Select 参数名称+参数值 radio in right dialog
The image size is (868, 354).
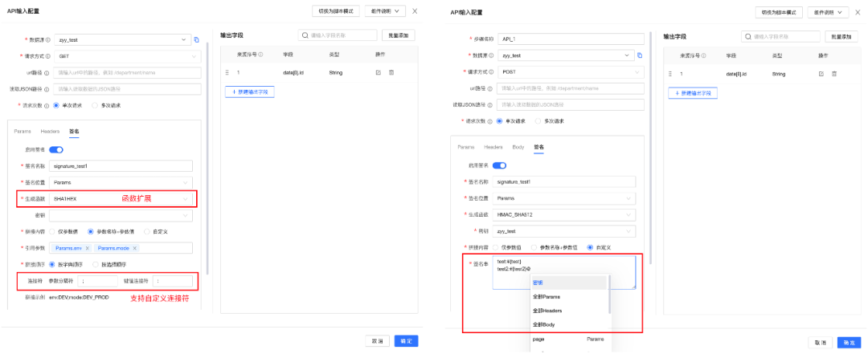click(x=534, y=247)
